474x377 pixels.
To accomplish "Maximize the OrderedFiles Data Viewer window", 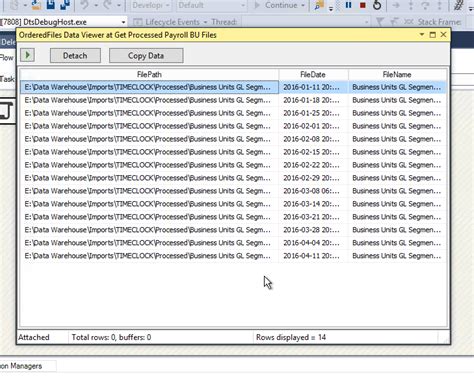I will pos(432,35).
